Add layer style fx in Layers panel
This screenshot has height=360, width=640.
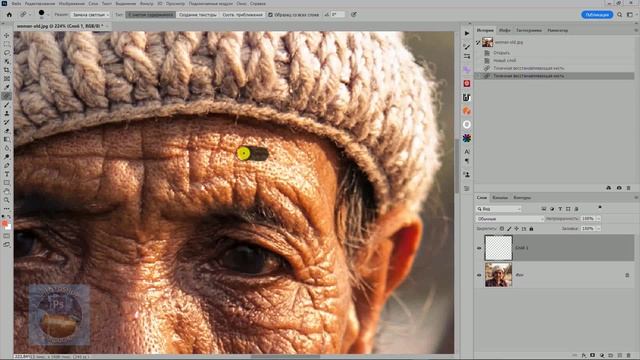584,356
